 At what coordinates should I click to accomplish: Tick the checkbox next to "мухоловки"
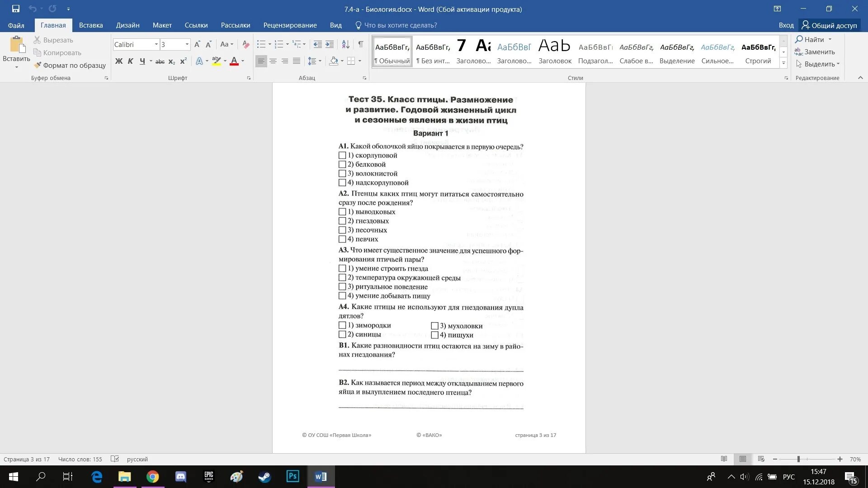(x=434, y=326)
